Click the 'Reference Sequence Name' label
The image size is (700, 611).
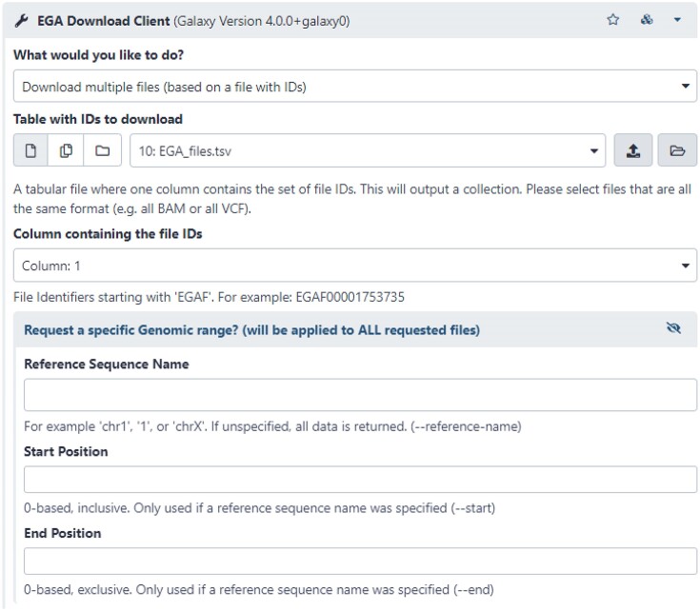(x=107, y=364)
